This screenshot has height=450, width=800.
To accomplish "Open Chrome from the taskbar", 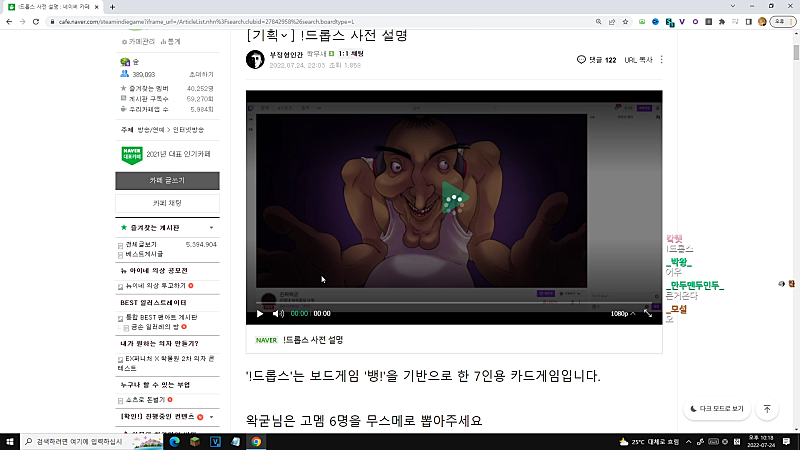I will click(256, 442).
